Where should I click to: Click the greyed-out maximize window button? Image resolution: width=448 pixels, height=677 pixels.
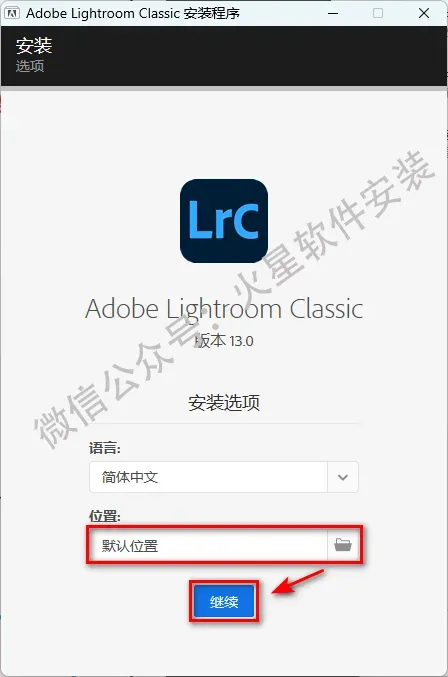coord(378,13)
